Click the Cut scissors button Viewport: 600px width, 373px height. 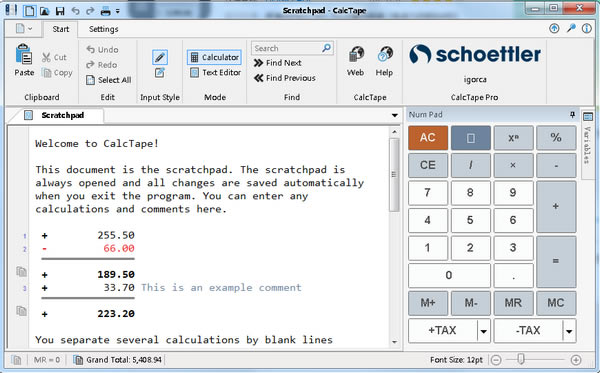point(54,57)
